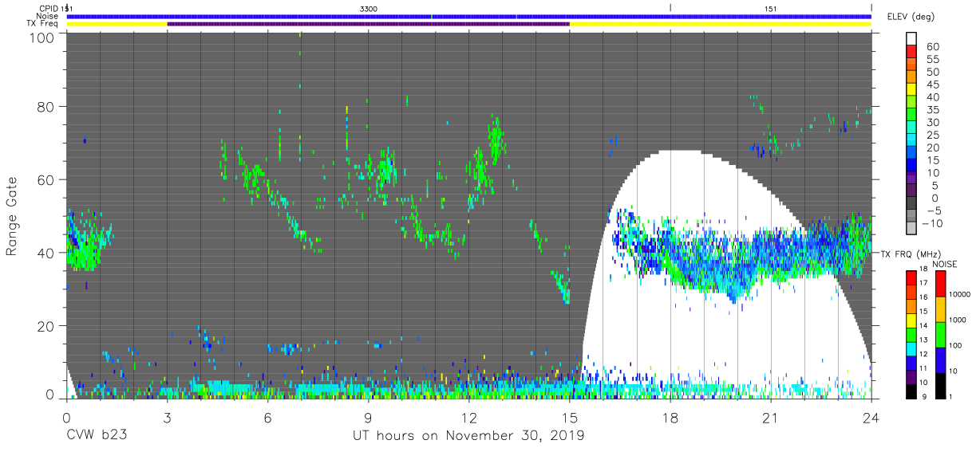Click the '35' label on the ELEV scale
The image size is (980, 452).
(932, 110)
